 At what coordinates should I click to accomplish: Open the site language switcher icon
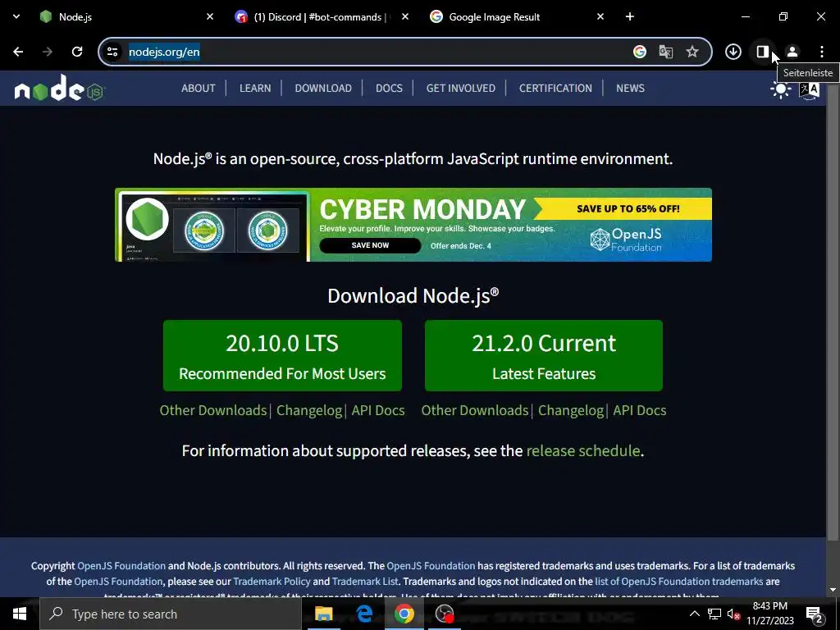809,89
